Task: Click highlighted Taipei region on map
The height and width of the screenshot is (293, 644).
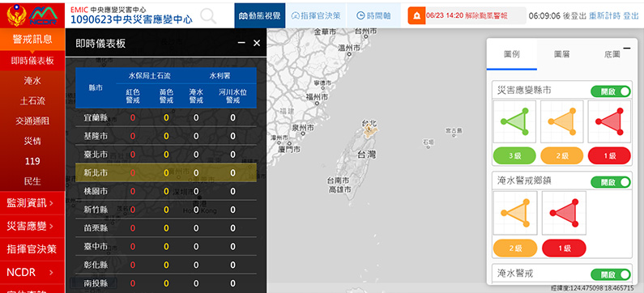Action: [x=371, y=131]
